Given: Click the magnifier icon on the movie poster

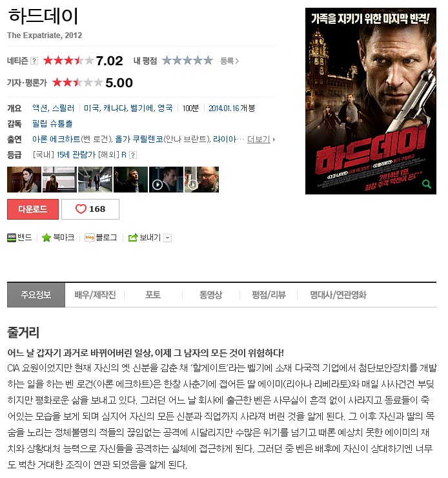Looking at the screenshot, I should point(427,184).
